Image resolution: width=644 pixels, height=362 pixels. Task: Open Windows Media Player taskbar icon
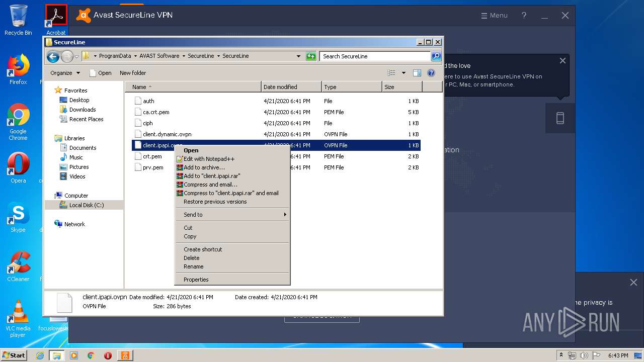point(74,355)
